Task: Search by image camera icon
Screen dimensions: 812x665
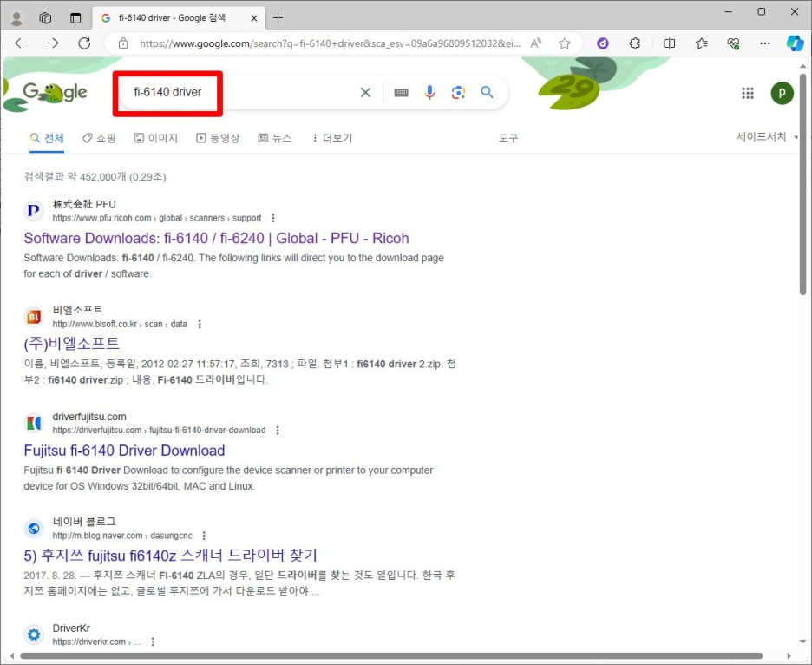Action: pos(458,92)
